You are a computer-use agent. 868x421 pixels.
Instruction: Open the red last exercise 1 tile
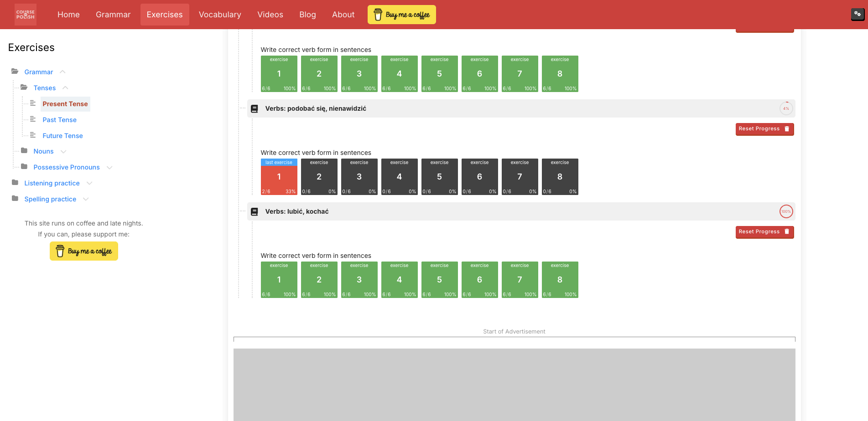pyautogui.click(x=279, y=177)
